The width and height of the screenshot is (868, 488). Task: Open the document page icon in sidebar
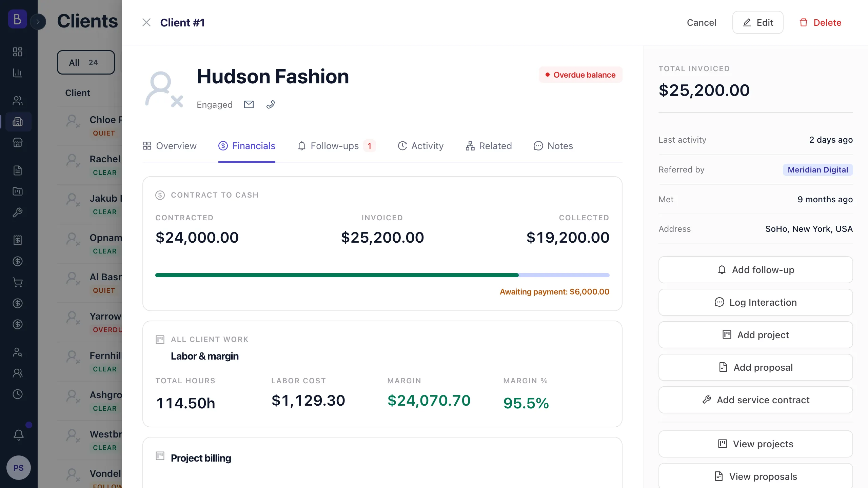click(18, 170)
